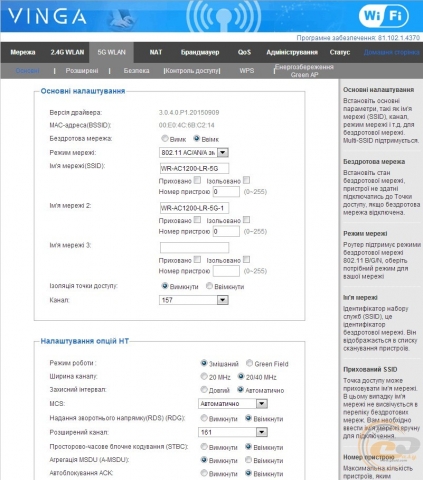Viewport: 423px width, 480px height.
Task: Select Green Field operating mode
Action: tap(249, 363)
